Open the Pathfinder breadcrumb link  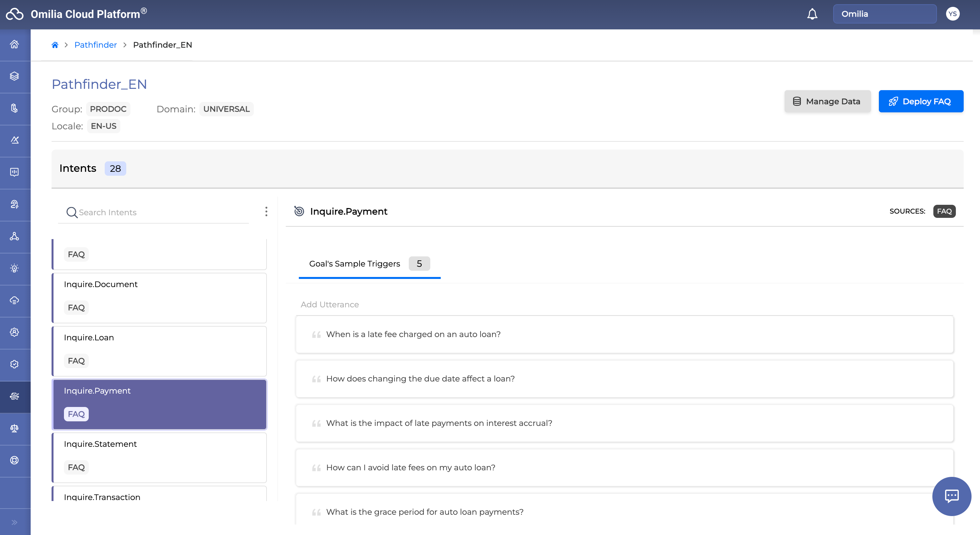point(96,45)
